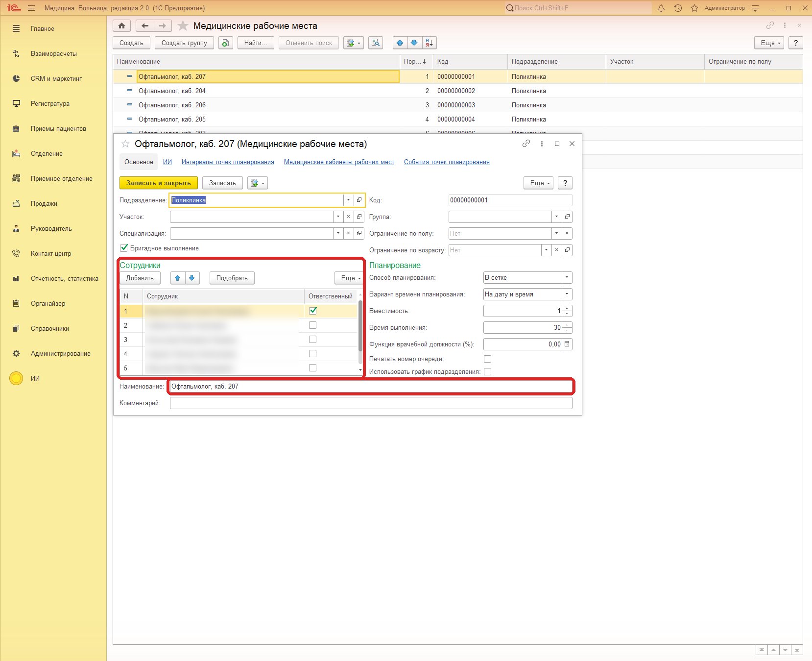Open the advanced search icon in toolbar
The height and width of the screenshot is (661, 812).
pos(376,43)
